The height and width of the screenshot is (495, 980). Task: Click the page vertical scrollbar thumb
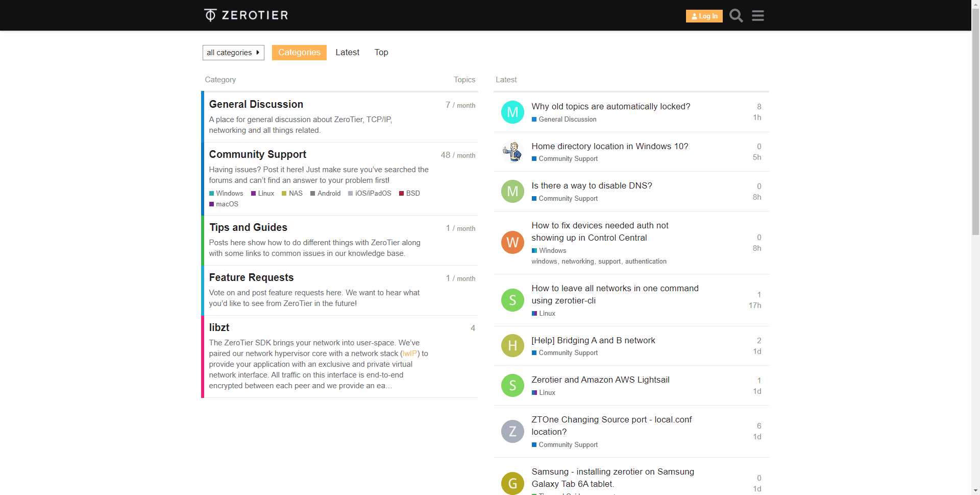point(975,122)
